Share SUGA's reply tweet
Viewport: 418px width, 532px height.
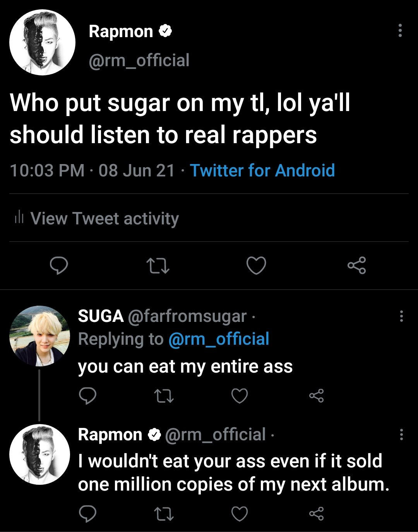coord(316,396)
